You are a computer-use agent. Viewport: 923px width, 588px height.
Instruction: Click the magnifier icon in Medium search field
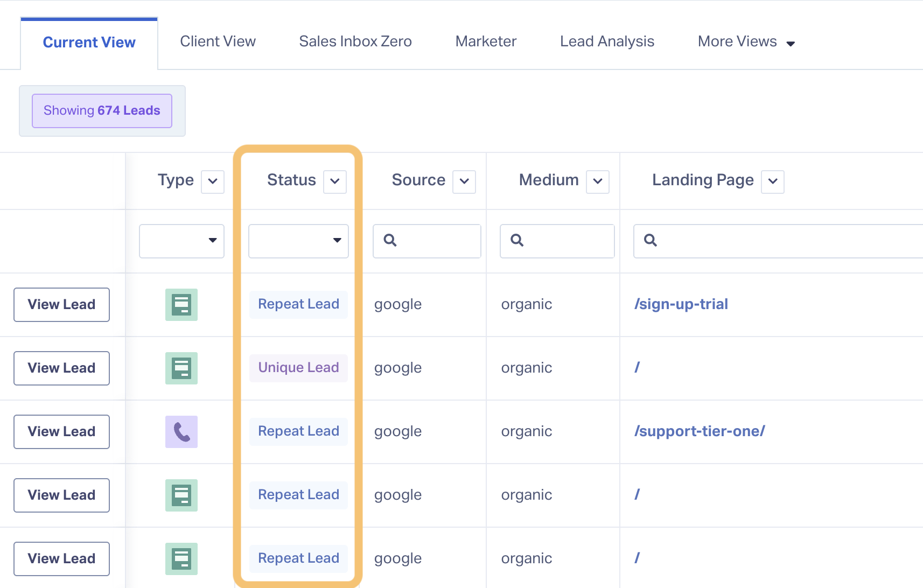pyautogui.click(x=517, y=240)
